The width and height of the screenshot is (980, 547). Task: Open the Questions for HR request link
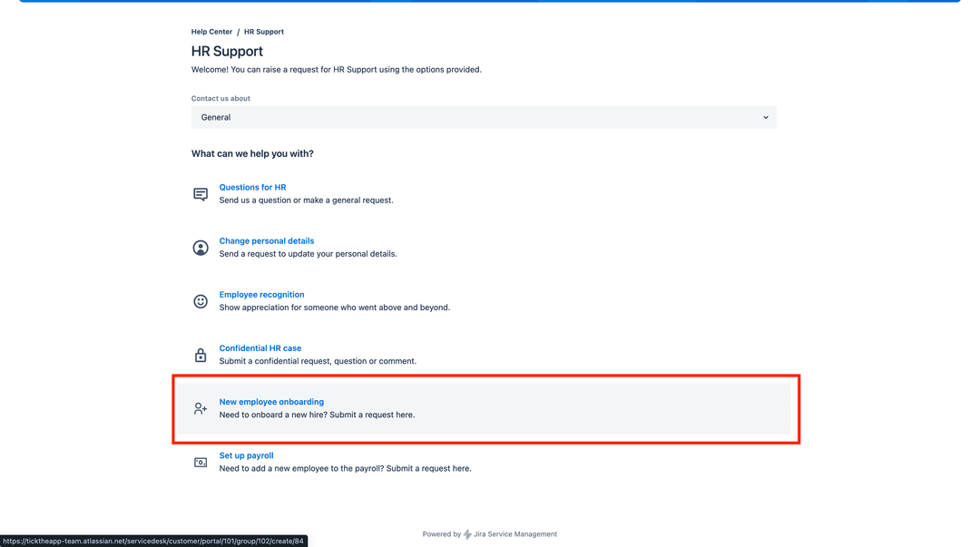click(252, 188)
